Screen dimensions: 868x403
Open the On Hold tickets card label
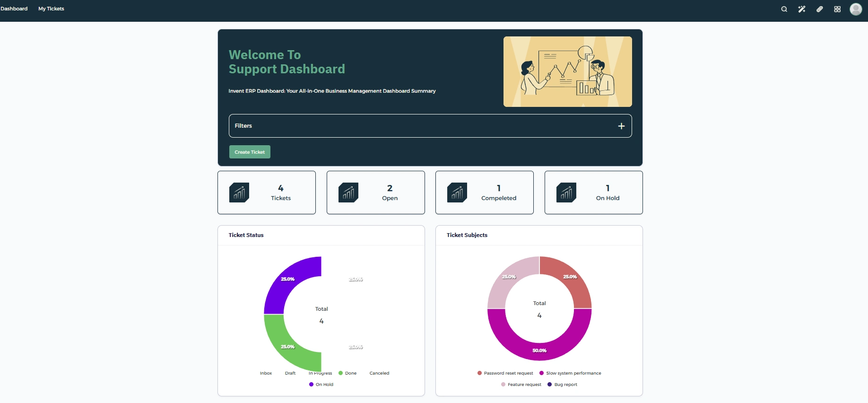pyautogui.click(x=608, y=198)
